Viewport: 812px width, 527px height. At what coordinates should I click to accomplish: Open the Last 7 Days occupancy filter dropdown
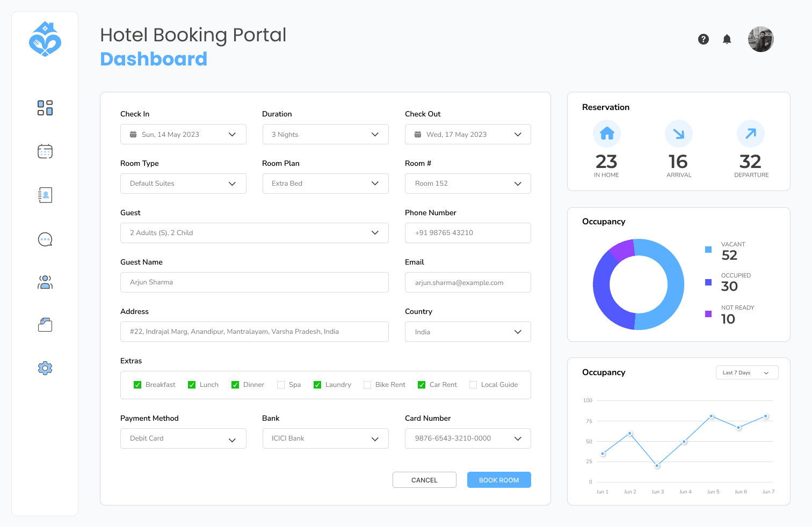746,372
